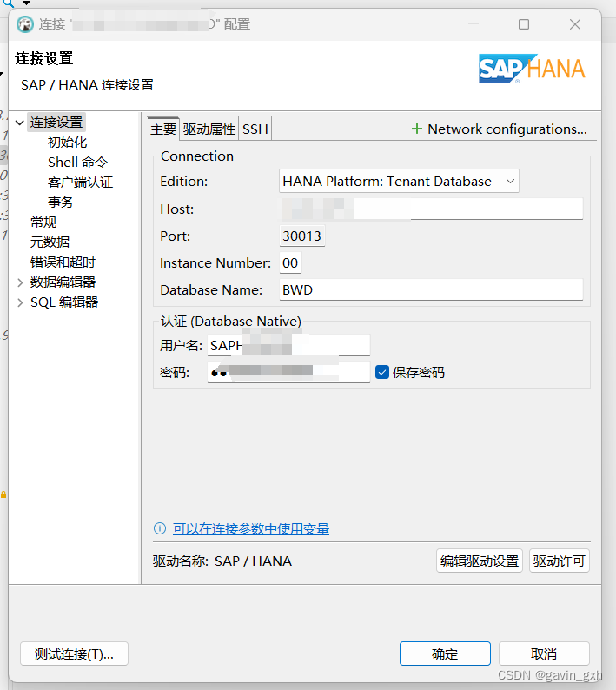Collapse the 连接设置 tree node
The image size is (616, 690).
19,123
